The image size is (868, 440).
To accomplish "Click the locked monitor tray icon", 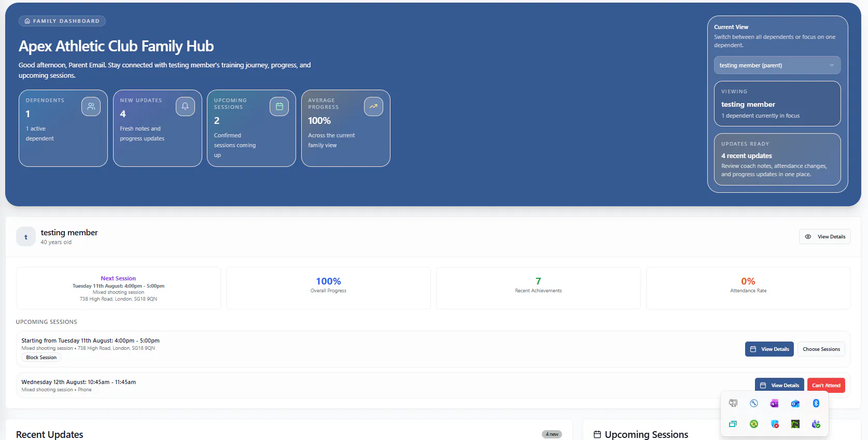I will pos(733,403).
